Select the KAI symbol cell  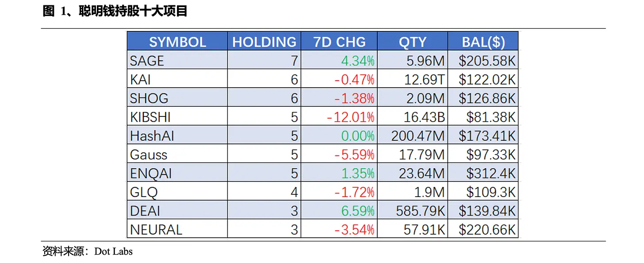tap(177, 79)
